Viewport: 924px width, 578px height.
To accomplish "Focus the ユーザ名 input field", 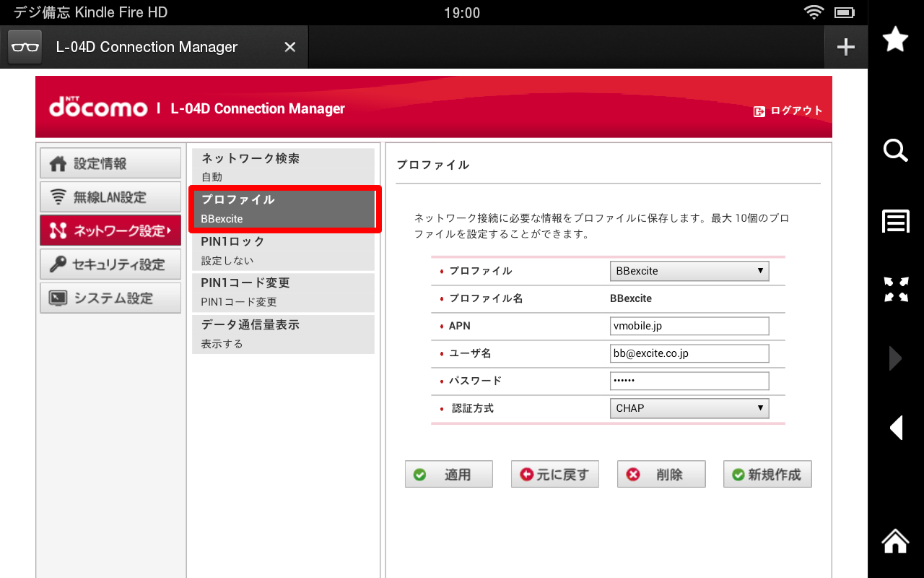I will click(689, 353).
